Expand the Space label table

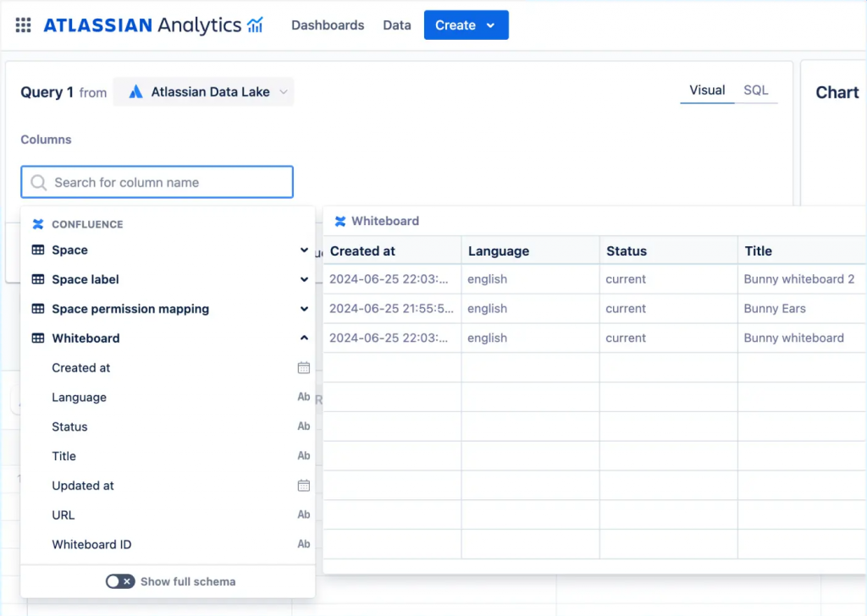tap(304, 279)
